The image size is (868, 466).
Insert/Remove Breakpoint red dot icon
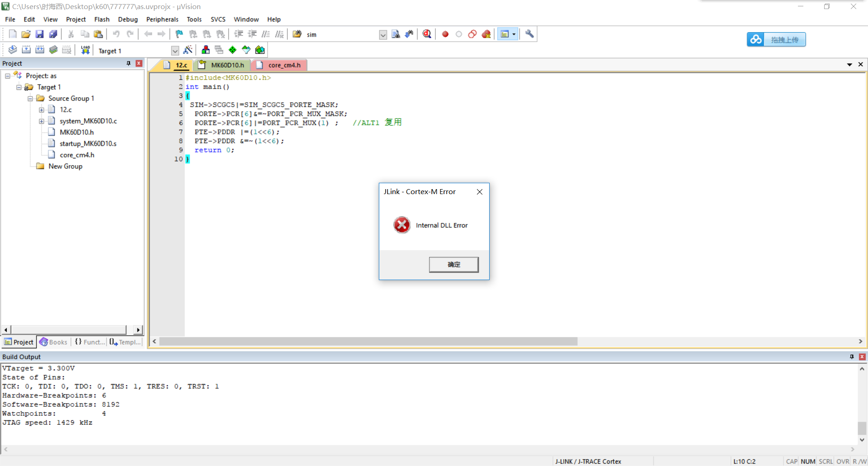coord(445,34)
